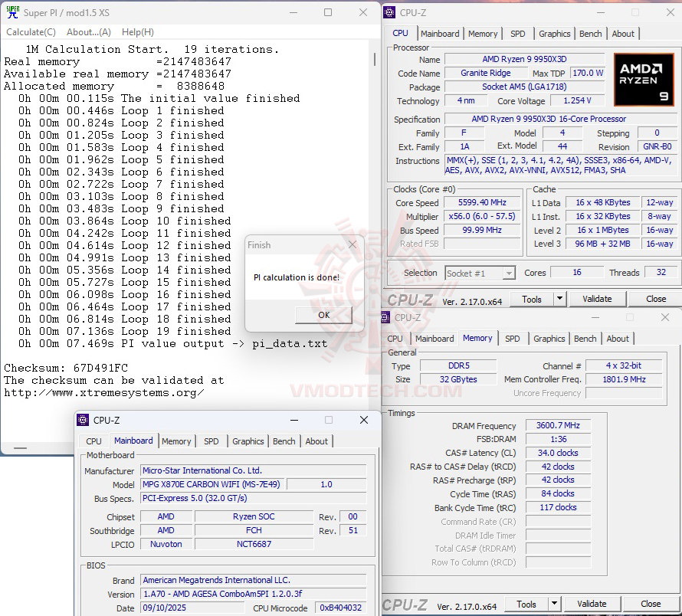
Task: Click the DRAM Frequency value 3600.7 MHz
Action: (558, 425)
